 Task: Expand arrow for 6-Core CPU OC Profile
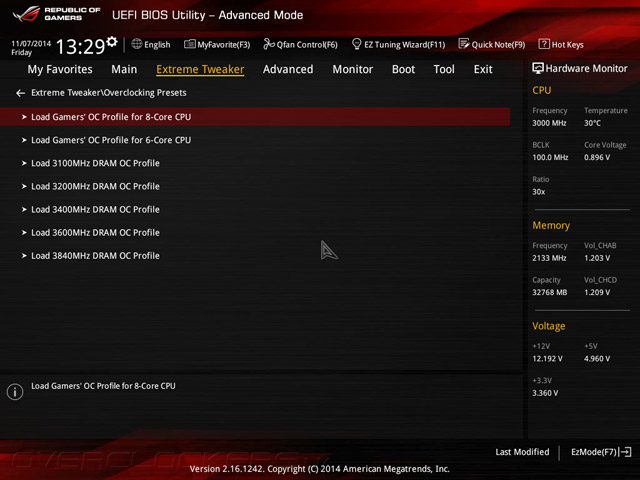pyautogui.click(x=24, y=140)
